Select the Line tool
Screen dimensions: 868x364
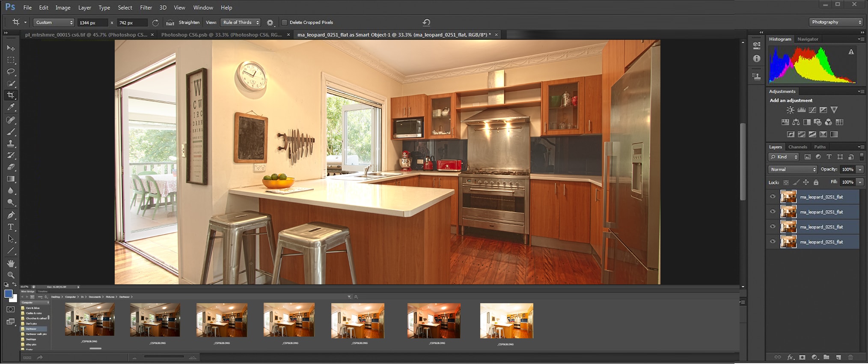(11, 251)
